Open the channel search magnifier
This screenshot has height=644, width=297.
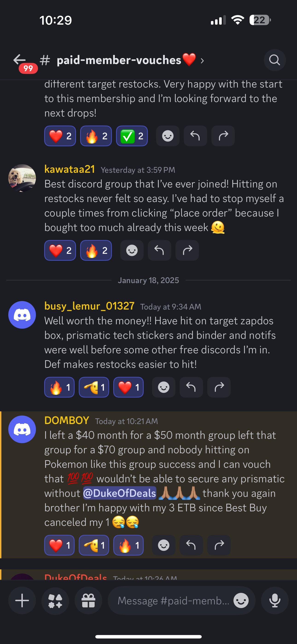click(x=274, y=60)
